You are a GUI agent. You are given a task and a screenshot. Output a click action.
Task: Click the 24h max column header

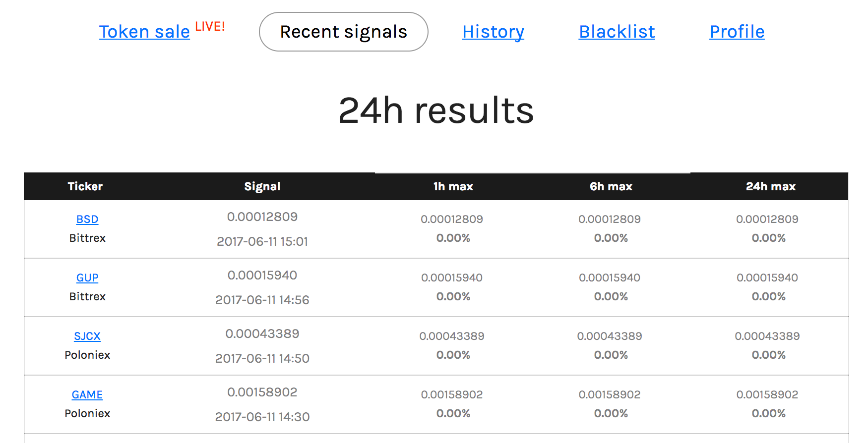pyautogui.click(x=770, y=186)
